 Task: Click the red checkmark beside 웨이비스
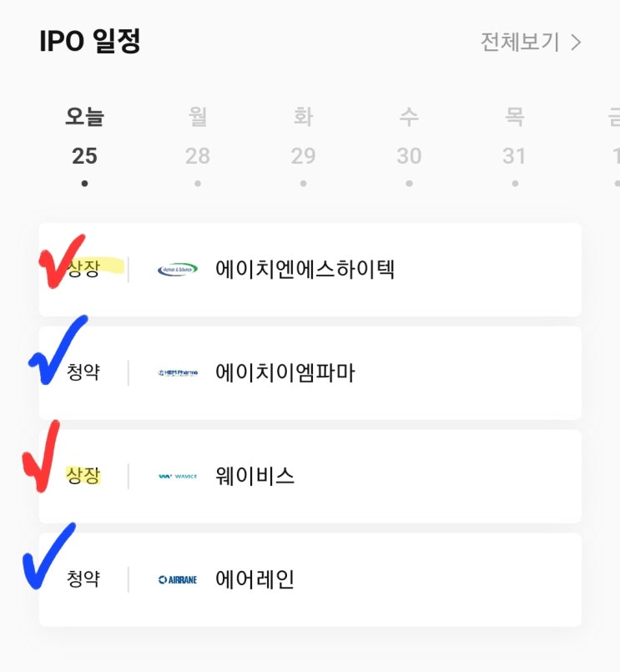tap(42, 457)
